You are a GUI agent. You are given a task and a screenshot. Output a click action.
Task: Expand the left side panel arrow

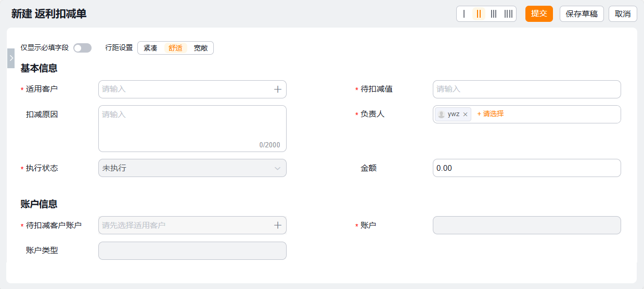pyautogui.click(x=11, y=58)
